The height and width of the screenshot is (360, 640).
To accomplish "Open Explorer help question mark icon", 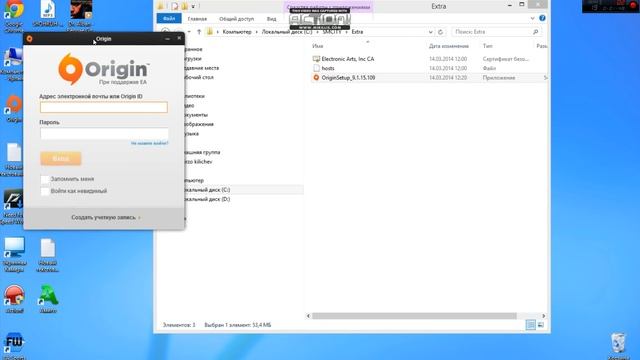I will click(x=542, y=18).
